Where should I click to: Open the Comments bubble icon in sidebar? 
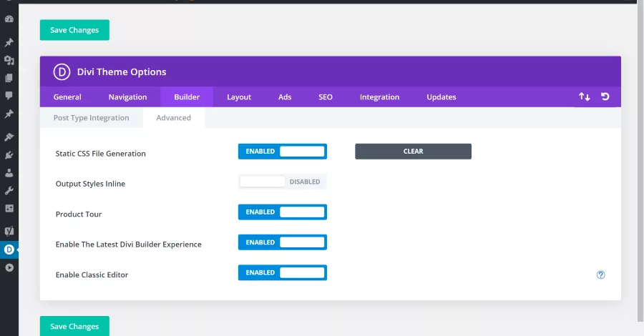click(9, 96)
